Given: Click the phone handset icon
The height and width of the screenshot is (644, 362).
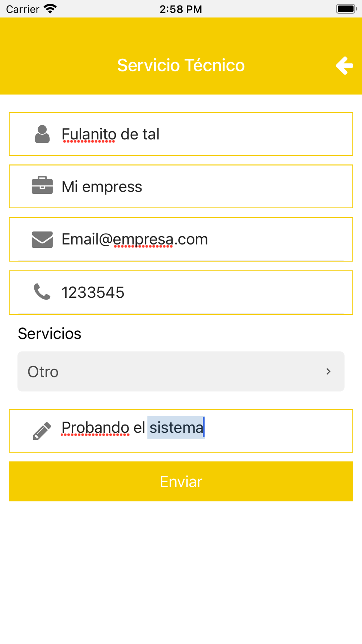Looking at the screenshot, I should click(x=42, y=292).
